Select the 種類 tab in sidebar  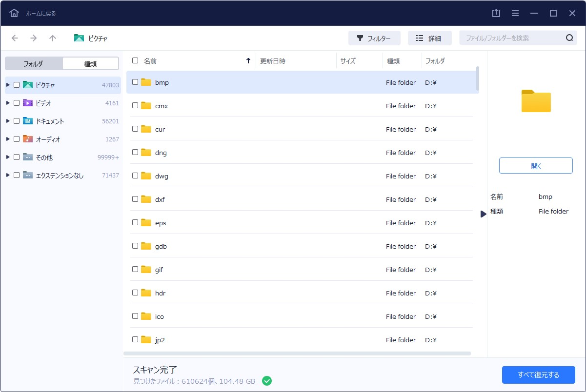[90, 63]
